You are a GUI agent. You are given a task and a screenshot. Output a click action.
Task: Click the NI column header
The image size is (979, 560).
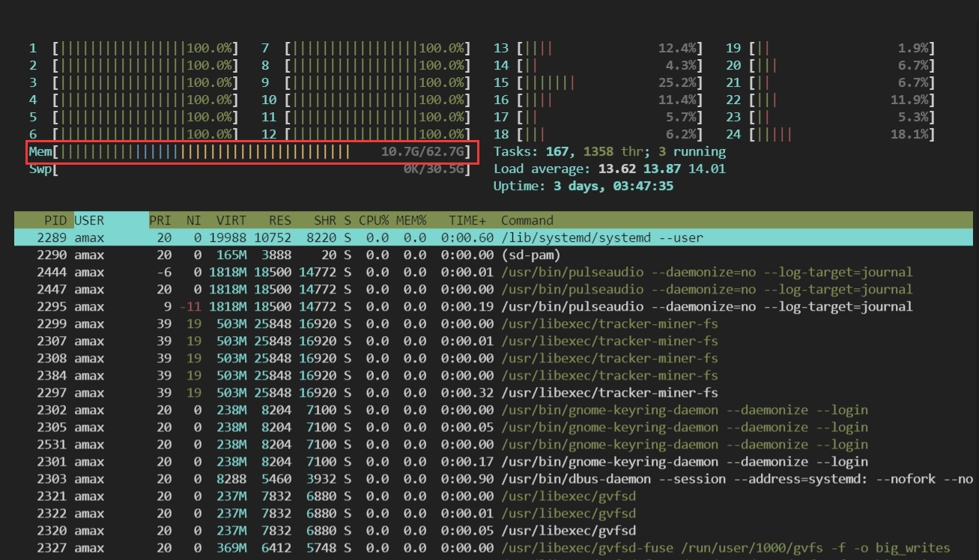[194, 220]
